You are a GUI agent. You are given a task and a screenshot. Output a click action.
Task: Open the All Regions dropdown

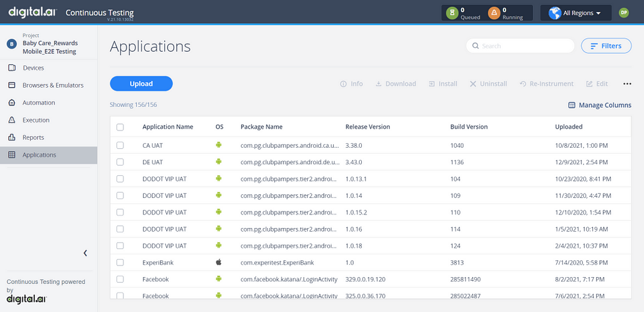pos(575,13)
